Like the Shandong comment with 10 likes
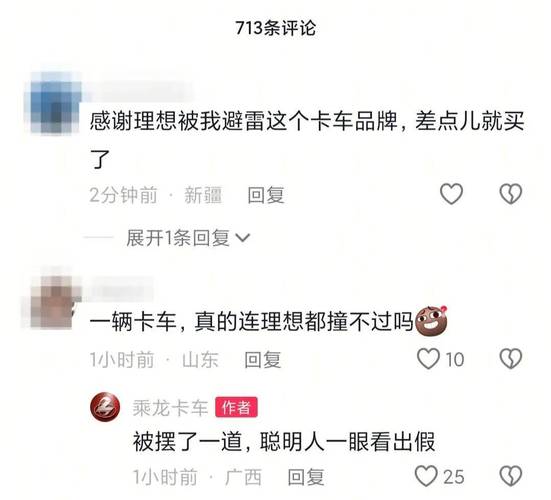551x500 pixels. coord(428,359)
